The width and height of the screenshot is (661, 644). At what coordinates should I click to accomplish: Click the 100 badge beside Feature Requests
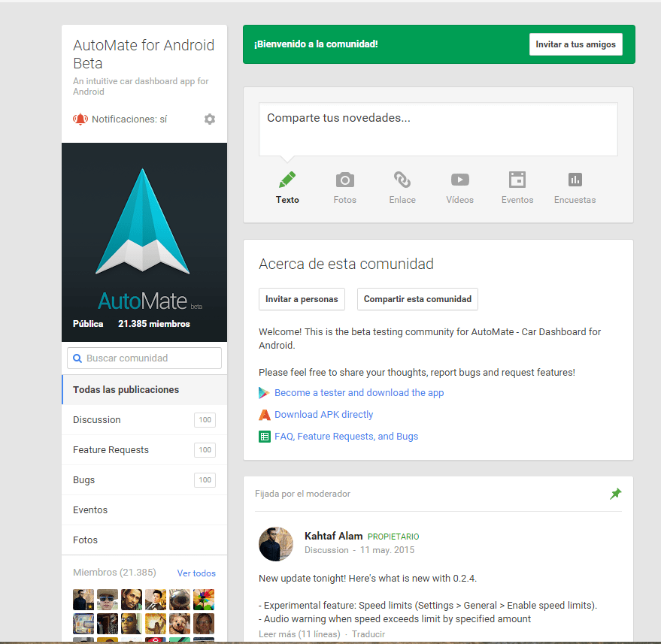205,450
